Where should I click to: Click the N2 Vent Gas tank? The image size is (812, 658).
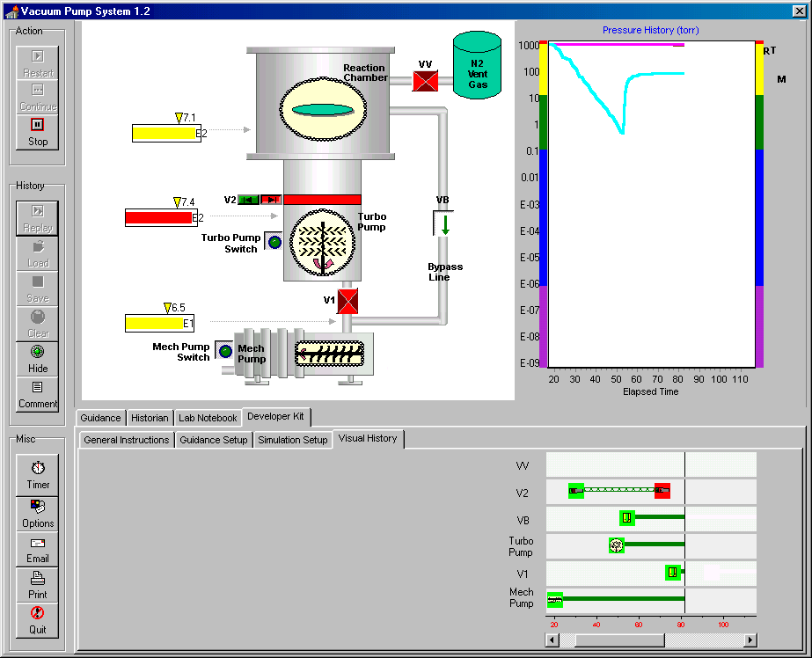click(x=477, y=65)
